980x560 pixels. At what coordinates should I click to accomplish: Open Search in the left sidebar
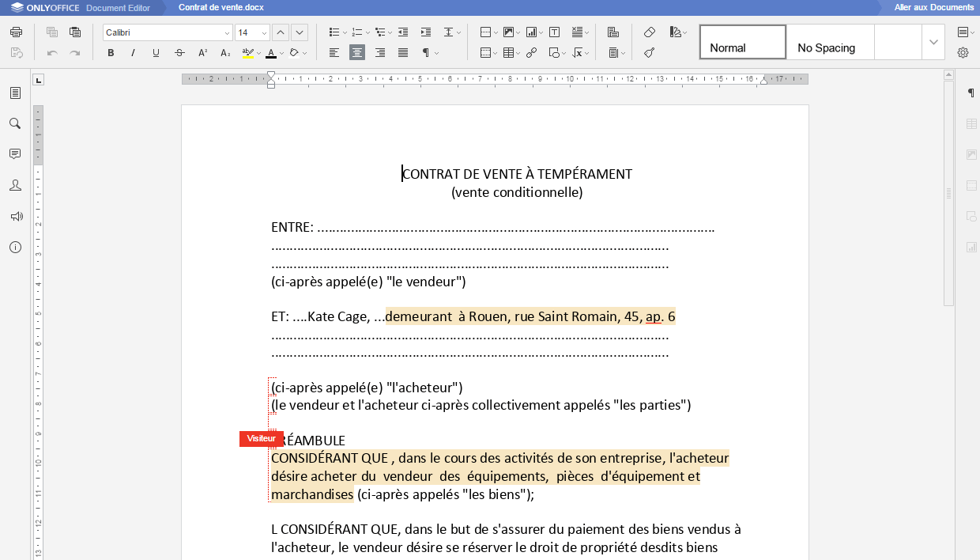coord(15,123)
